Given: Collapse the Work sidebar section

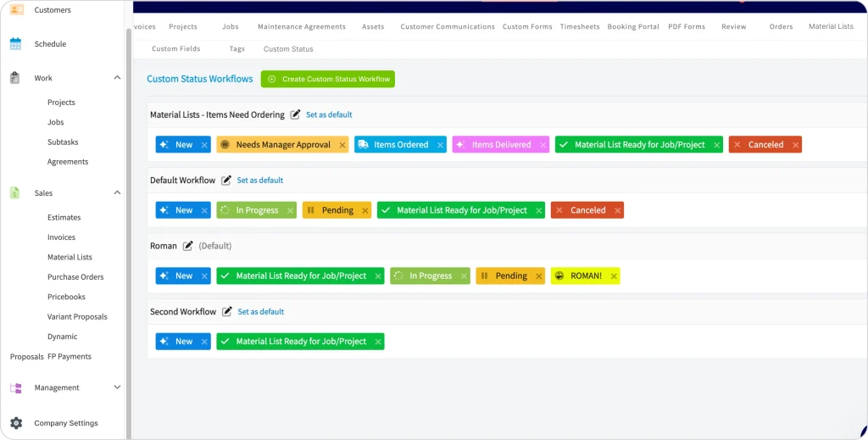Looking at the screenshot, I should [x=117, y=78].
